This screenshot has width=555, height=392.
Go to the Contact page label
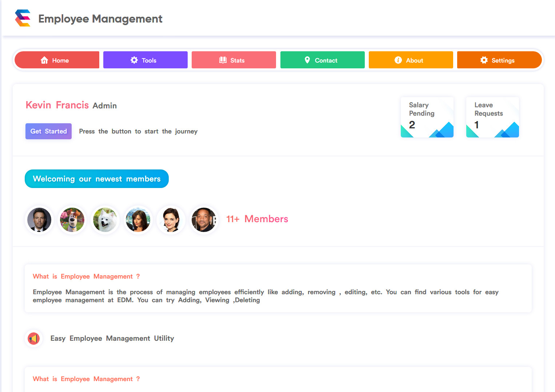coord(326,61)
